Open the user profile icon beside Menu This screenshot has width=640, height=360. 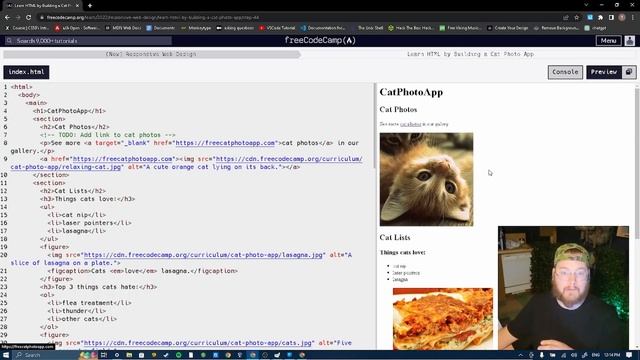pos(630,41)
